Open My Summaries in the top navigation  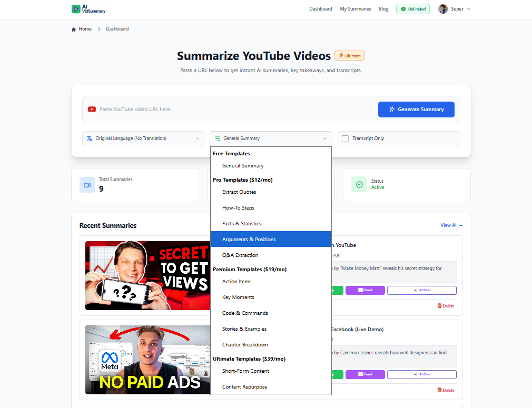coord(355,9)
